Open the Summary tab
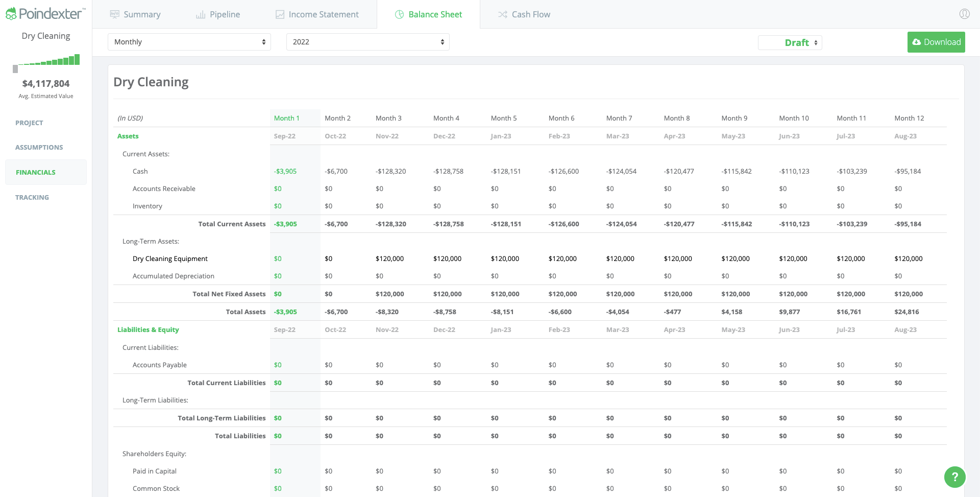This screenshot has width=980, height=497. point(135,14)
